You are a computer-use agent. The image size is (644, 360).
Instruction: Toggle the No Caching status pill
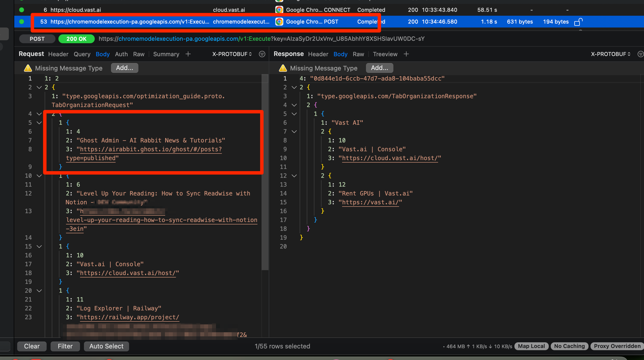[x=569, y=346]
